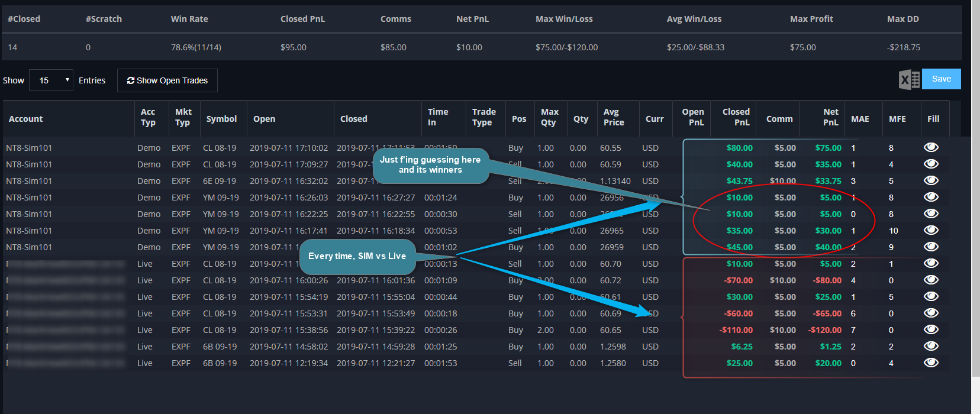The height and width of the screenshot is (414, 980).
Task: View fill for YM trade opened 16:26:03
Action: (931, 197)
